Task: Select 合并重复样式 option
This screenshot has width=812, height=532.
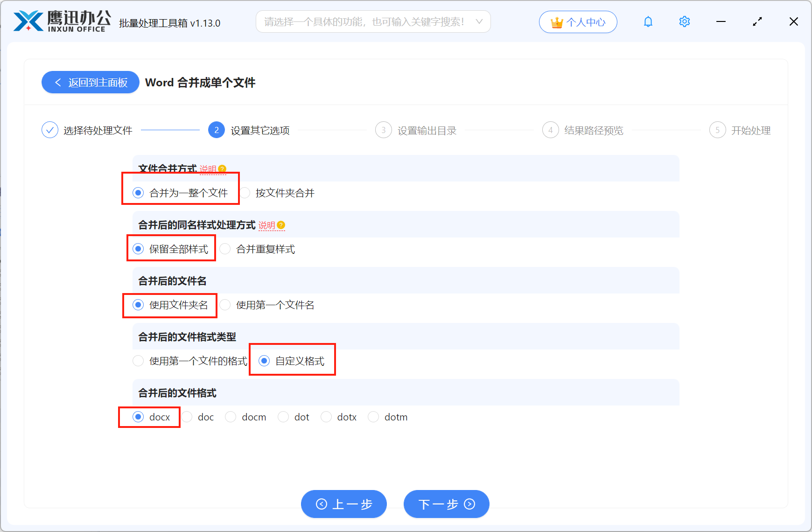Action: (x=225, y=249)
